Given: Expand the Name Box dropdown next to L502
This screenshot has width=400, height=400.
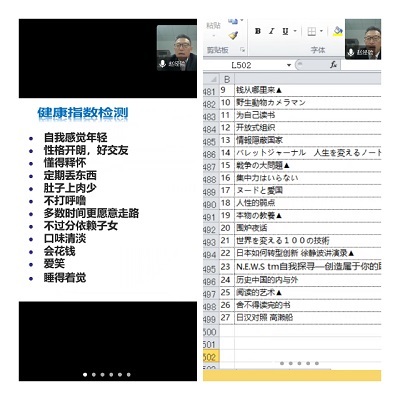Looking at the screenshot, I should pos(289,65).
